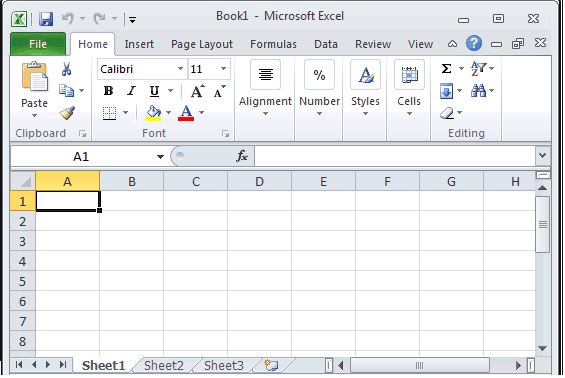
Task: Expand the Paste options arrow
Action: coord(35,116)
